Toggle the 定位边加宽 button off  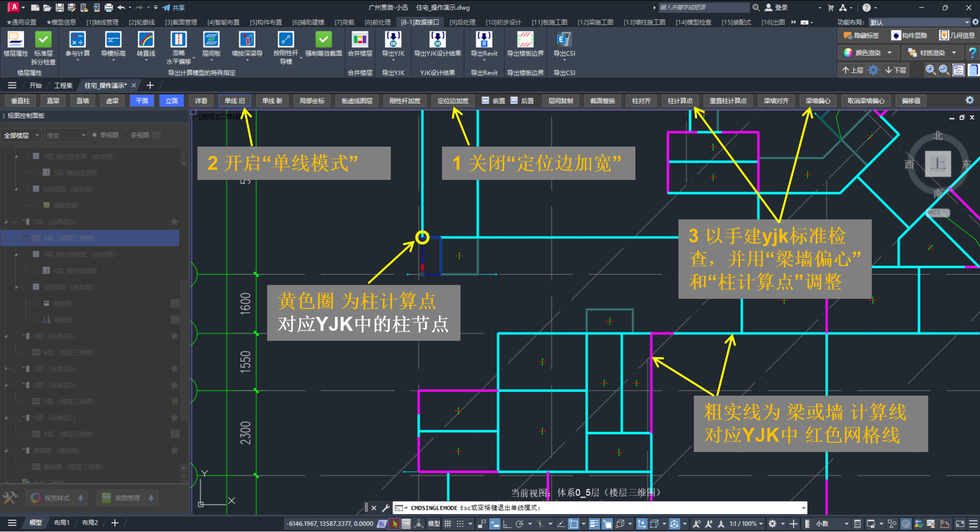[453, 101]
